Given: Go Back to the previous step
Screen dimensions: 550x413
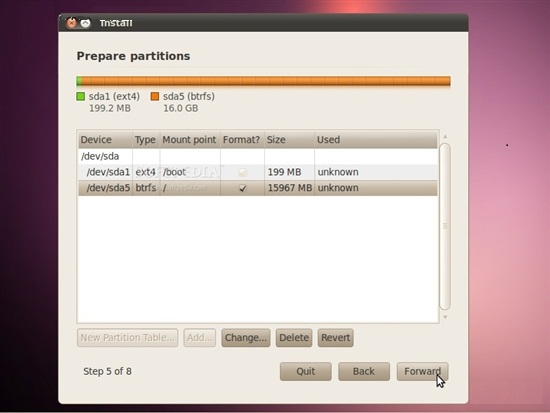Looking at the screenshot, I should pos(364,371).
